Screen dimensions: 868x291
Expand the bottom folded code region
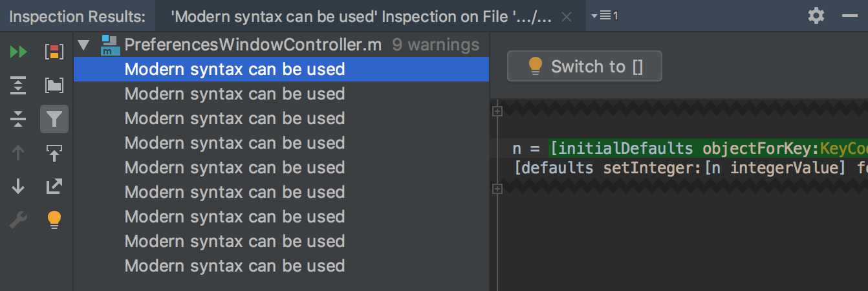click(x=497, y=189)
